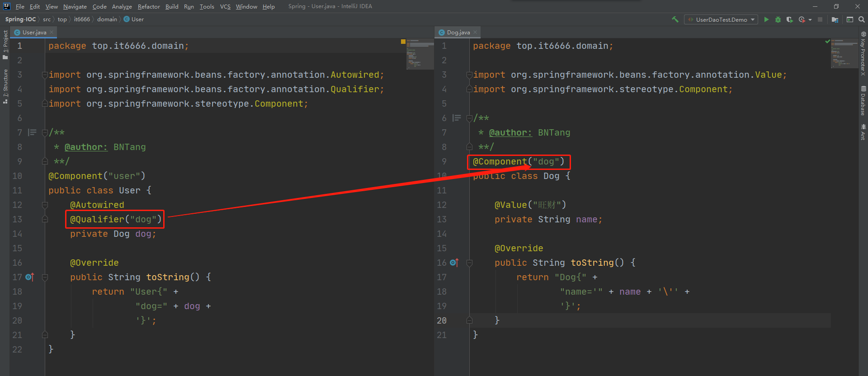Open the Help menu
The height and width of the screenshot is (376, 868).
point(269,6)
